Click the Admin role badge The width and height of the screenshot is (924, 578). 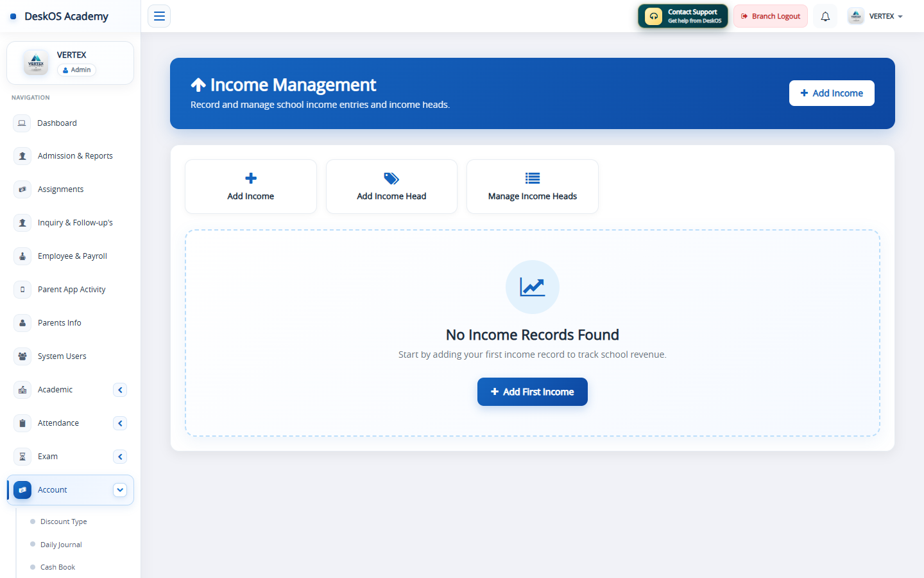77,70
